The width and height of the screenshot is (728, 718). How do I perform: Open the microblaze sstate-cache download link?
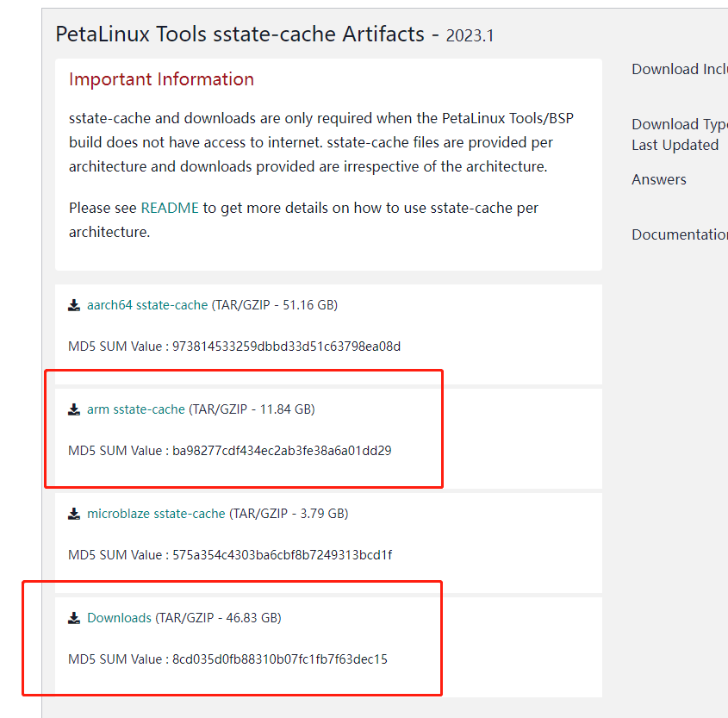[x=156, y=514]
